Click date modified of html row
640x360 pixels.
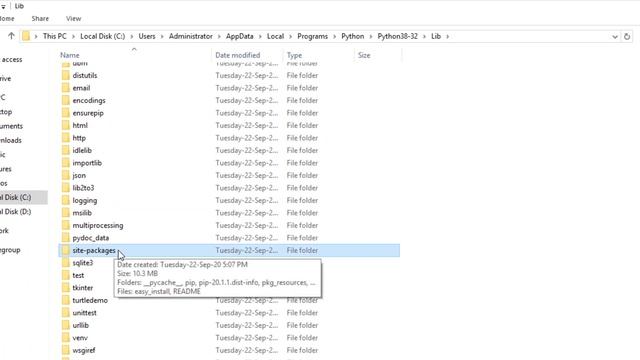[x=247, y=125]
